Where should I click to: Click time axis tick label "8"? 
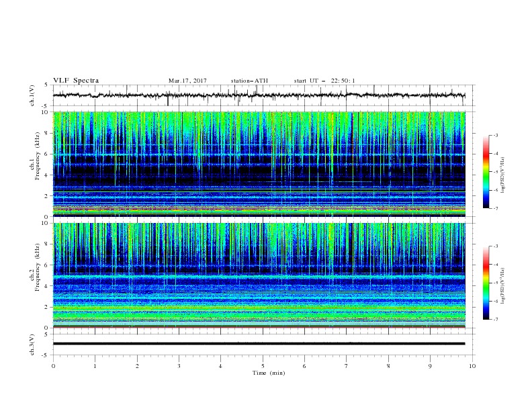[388, 366]
